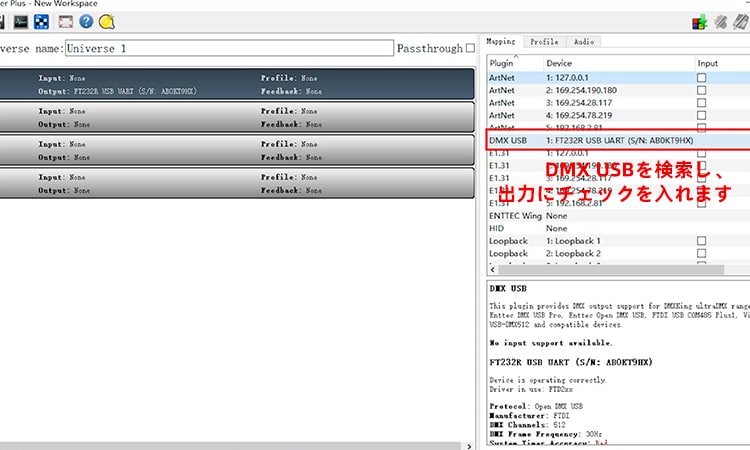Click plugin list scroll-left arrow
Screen dimensions: 750x450
point(493,270)
